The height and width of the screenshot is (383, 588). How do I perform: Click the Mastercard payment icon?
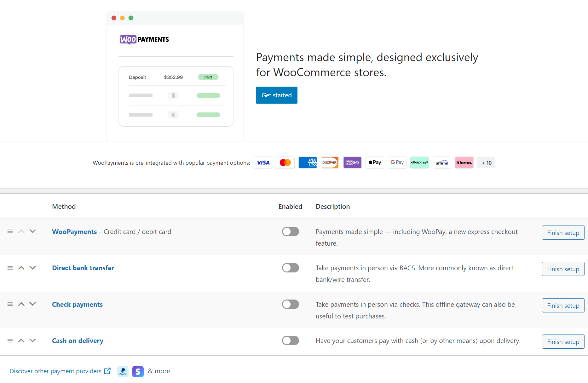tap(285, 163)
